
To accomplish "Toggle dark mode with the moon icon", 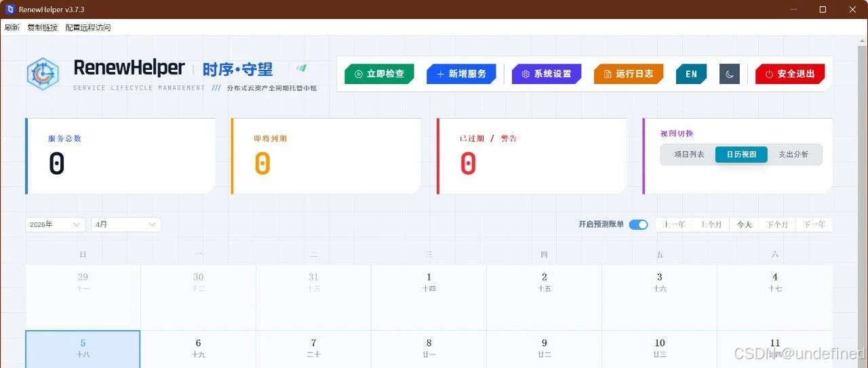I will [x=729, y=74].
